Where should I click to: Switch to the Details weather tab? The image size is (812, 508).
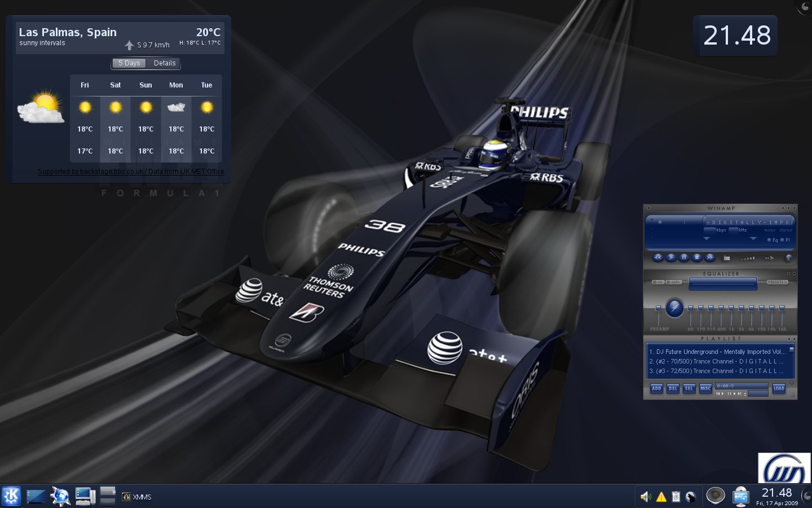pyautogui.click(x=165, y=63)
